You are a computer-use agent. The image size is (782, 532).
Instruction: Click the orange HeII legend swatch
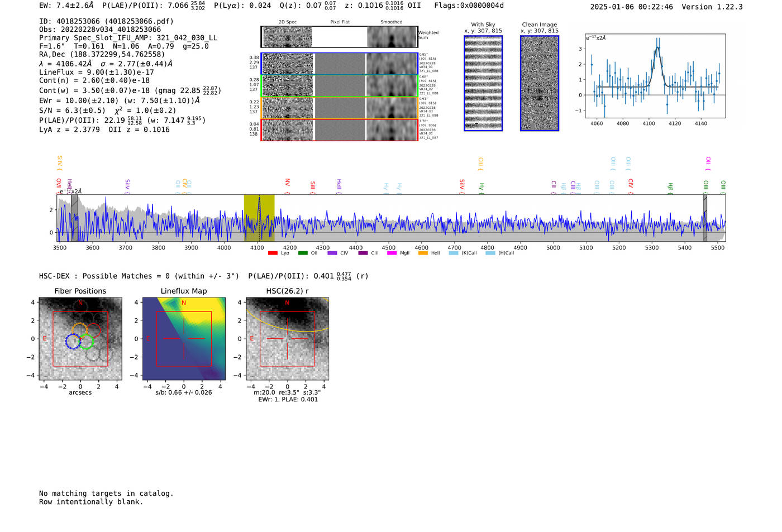(423, 253)
